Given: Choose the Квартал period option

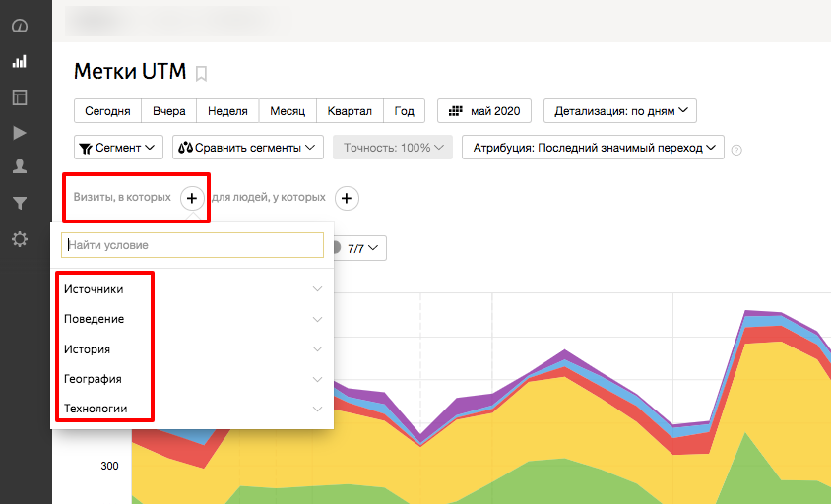Looking at the screenshot, I should click(x=350, y=111).
